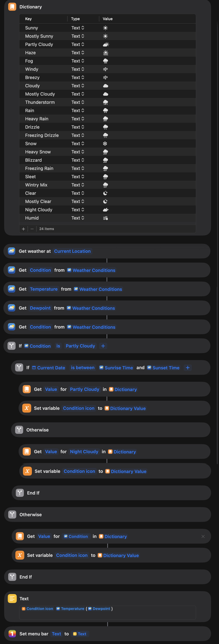Select the Current Location parameter
The width and height of the screenshot is (219, 644).
(x=72, y=251)
